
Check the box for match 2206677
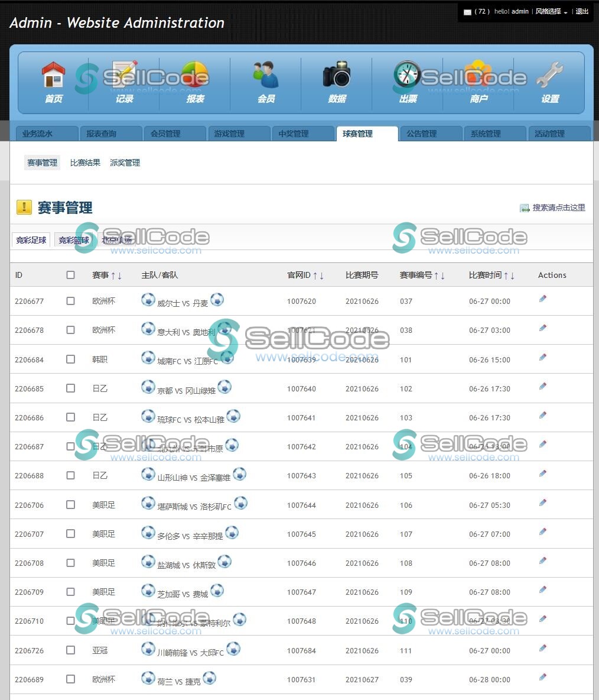click(70, 301)
